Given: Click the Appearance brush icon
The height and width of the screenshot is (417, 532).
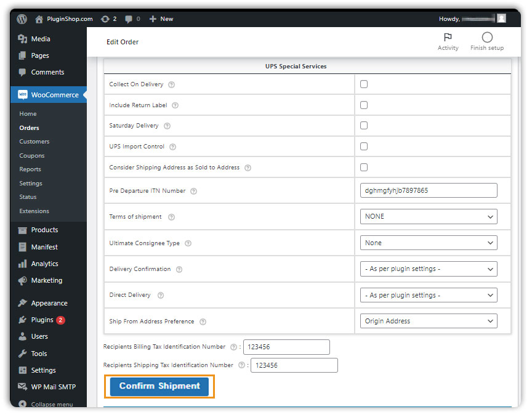Looking at the screenshot, I should pos(22,303).
